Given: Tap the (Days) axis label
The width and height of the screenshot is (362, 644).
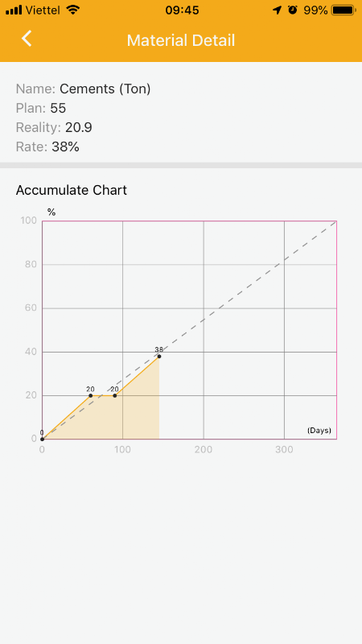Looking at the screenshot, I should 319,431.
